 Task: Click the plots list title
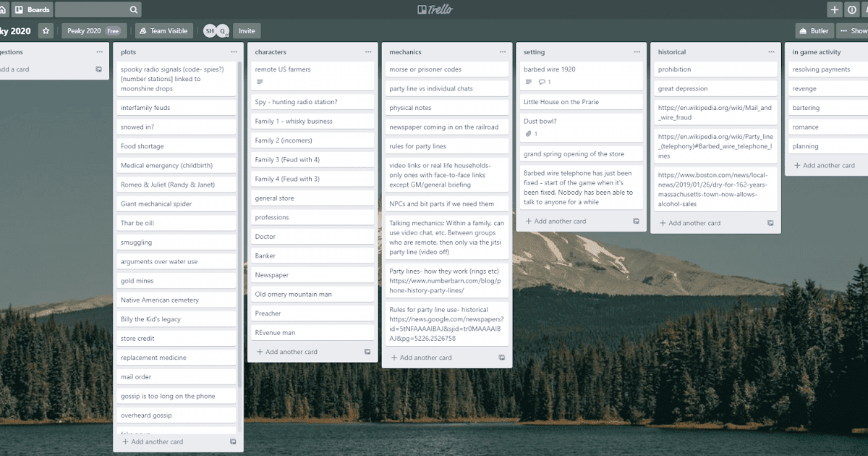click(x=129, y=52)
